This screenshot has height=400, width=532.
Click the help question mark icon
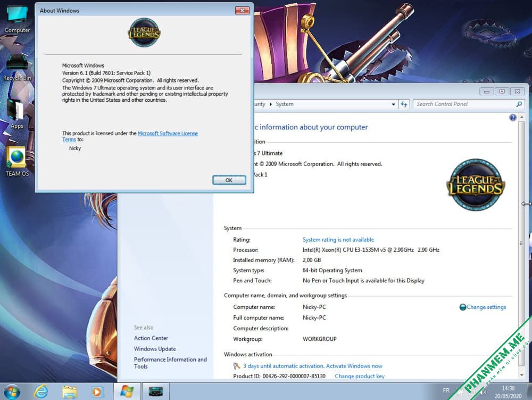(x=513, y=118)
